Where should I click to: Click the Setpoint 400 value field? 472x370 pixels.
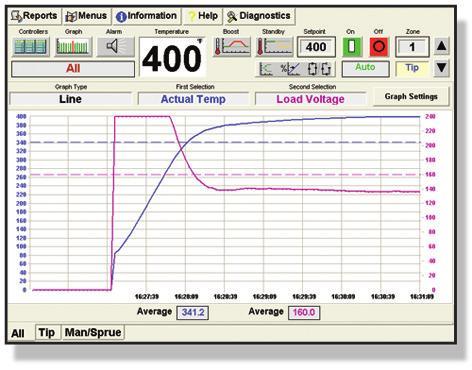pos(316,47)
